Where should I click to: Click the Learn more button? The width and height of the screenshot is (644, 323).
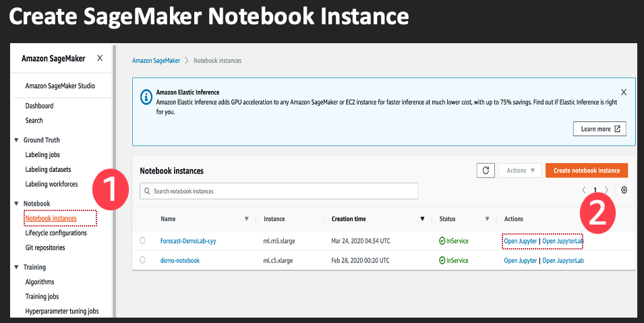[599, 129]
